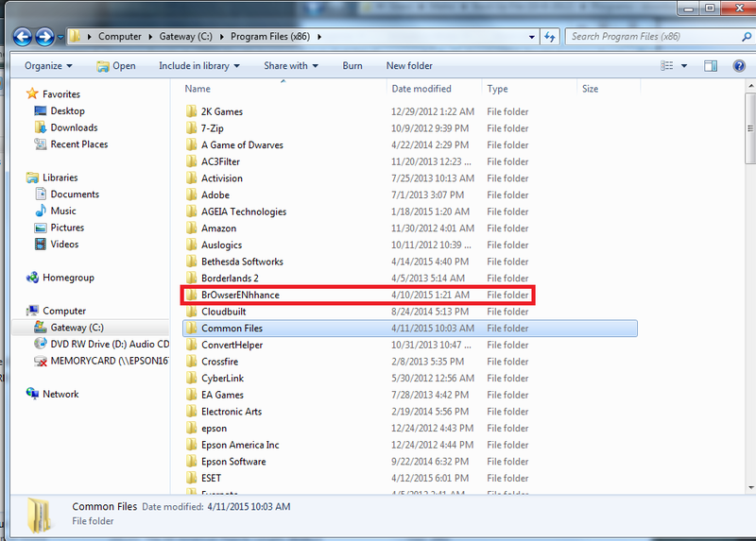Select the ConvertHelper folder

(410, 345)
